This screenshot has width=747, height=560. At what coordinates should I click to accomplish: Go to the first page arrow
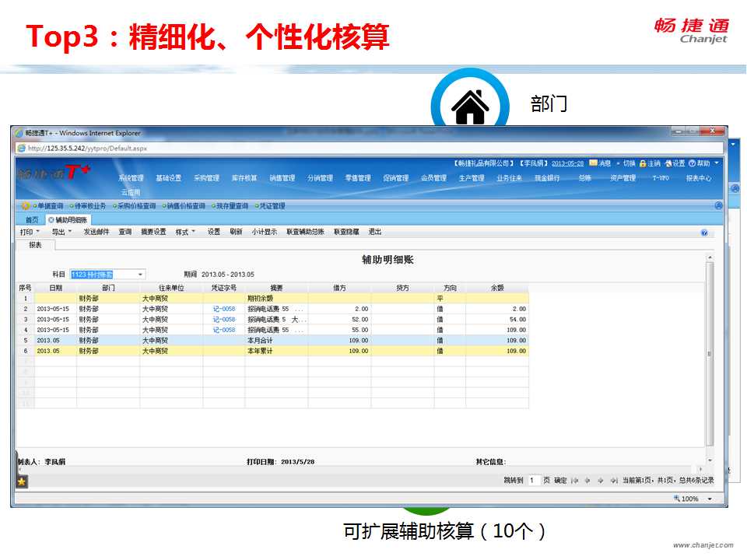click(x=575, y=481)
